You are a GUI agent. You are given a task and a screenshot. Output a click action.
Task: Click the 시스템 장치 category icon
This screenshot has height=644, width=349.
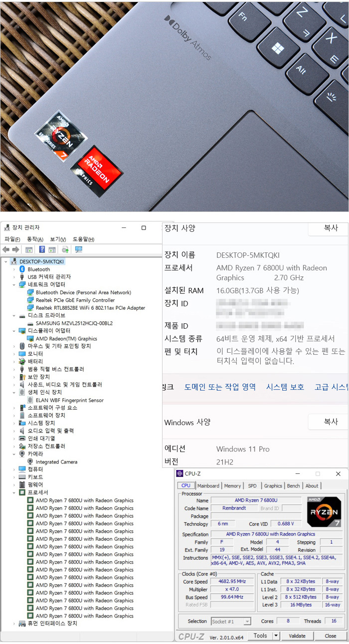tap(22, 423)
